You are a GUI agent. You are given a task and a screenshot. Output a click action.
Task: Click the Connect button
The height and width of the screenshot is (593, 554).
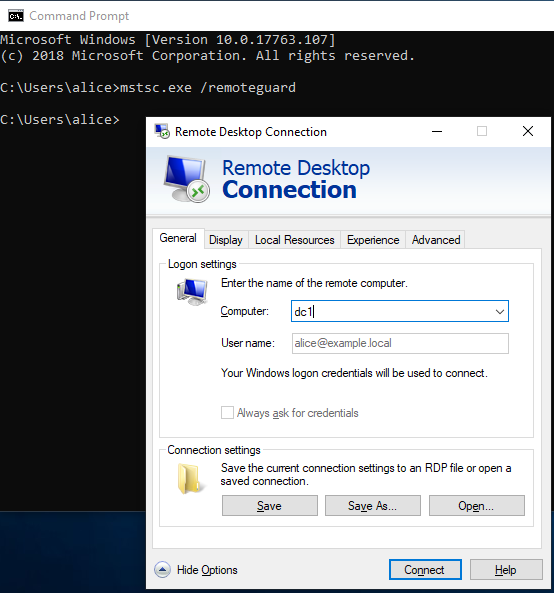pyautogui.click(x=425, y=570)
